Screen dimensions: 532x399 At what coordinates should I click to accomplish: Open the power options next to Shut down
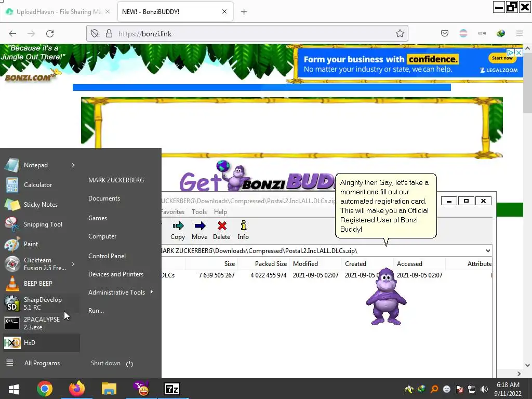point(129,364)
